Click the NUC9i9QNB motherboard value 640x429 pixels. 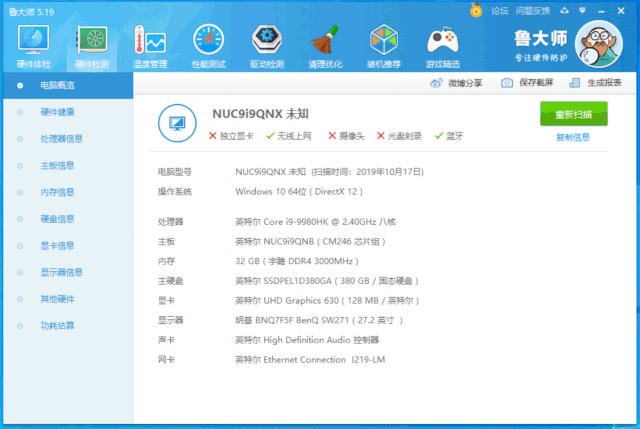[x=310, y=242]
